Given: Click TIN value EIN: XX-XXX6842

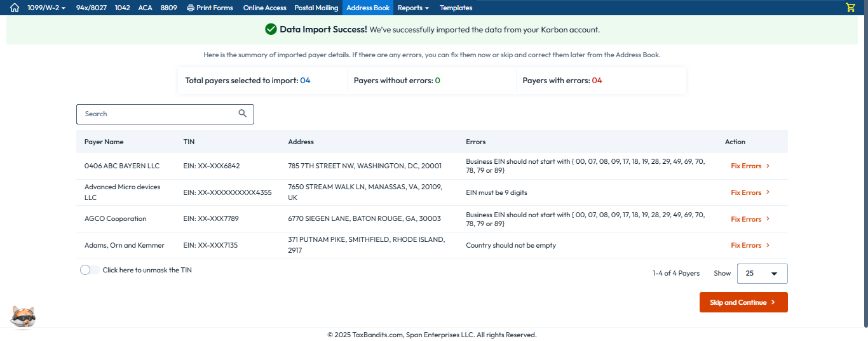Looking at the screenshot, I should pos(212,166).
